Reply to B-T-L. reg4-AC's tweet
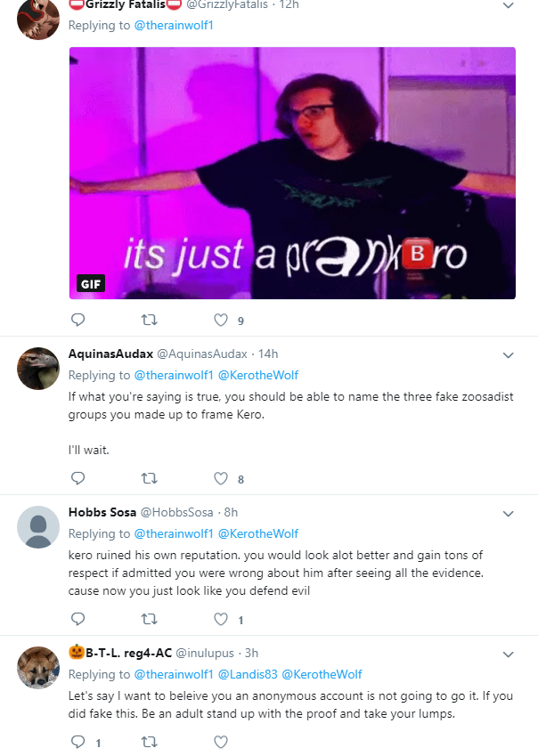 tap(78, 742)
